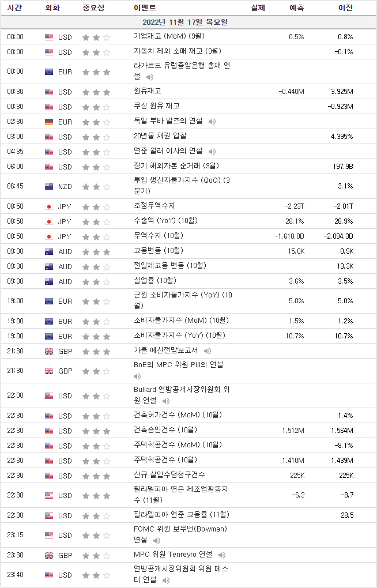377x588 pixels.
Task: Open 필라델피아 연은 제조업활동지수 event
Action: pyautogui.click(x=181, y=495)
